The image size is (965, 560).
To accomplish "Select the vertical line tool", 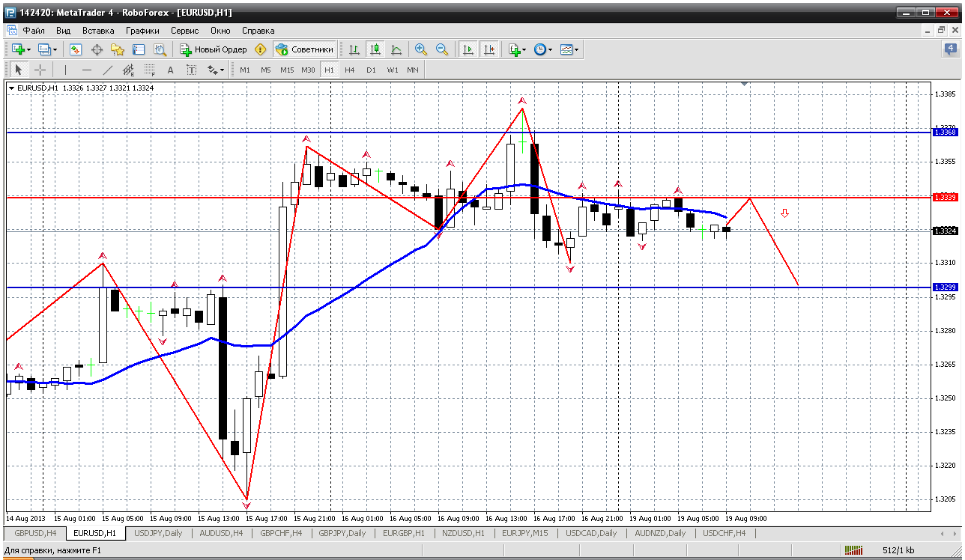I will (x=65, y=70).
